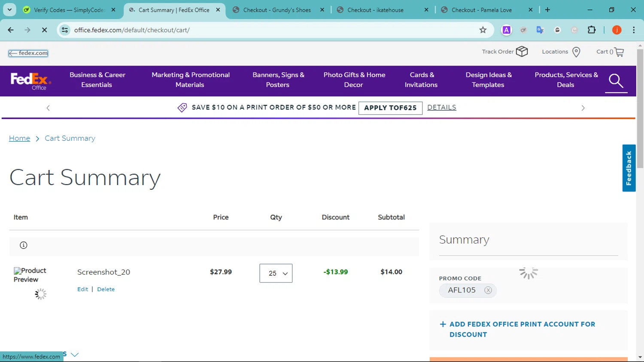Screen dimensions: 644x362
Task: Click the page vertical scrollbar
Action: (x=640, y=108)
